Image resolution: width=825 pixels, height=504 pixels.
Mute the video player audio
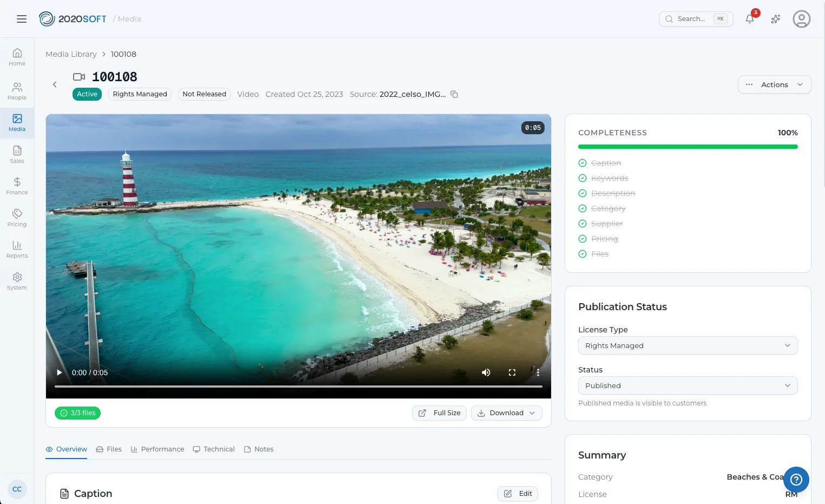click(486, 372)
